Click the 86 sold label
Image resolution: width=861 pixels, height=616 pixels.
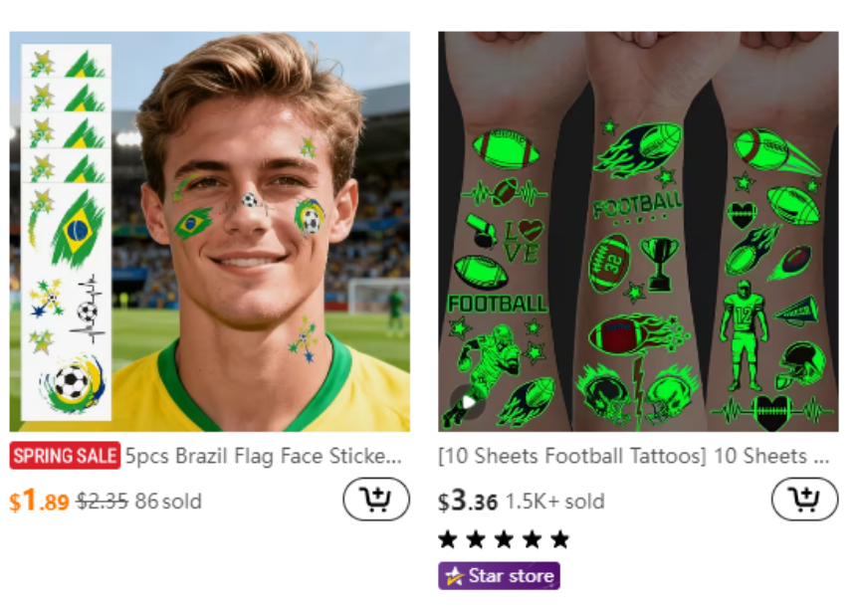click(x=168, y=502)
